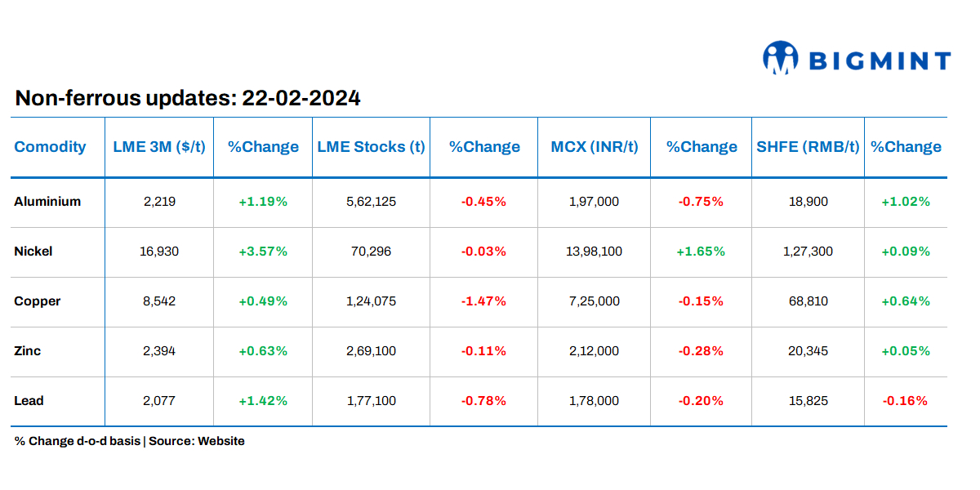The image size is (980, 490).
Task: Select the Nickel row label
Action: tap(33, 251)
